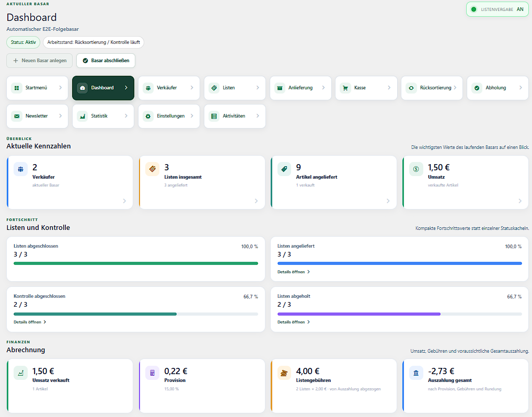Open details under 'Kontrolle abgeschlossen'
Image resolution: width=532 pixels, height=417 pixels.
[30, 322]
